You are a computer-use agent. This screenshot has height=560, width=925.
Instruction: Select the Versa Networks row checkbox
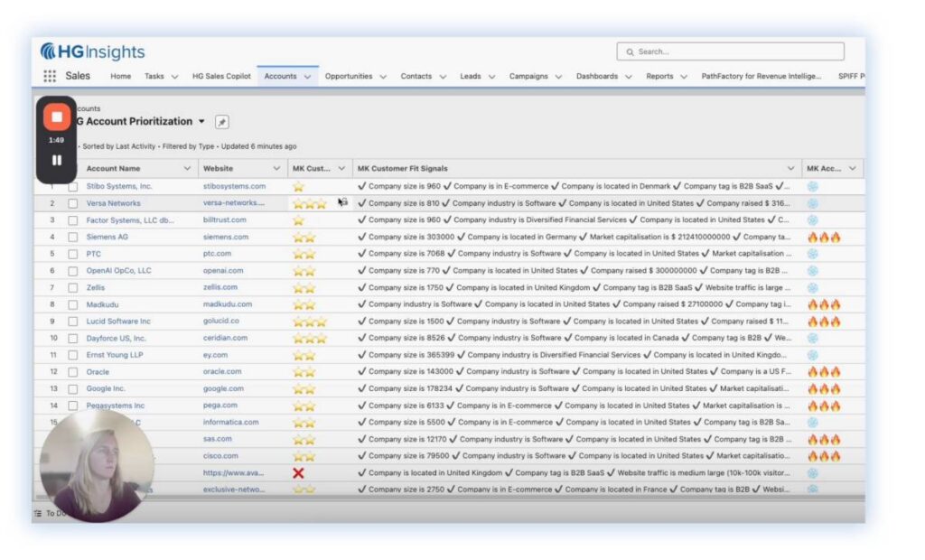click(72, 203)
